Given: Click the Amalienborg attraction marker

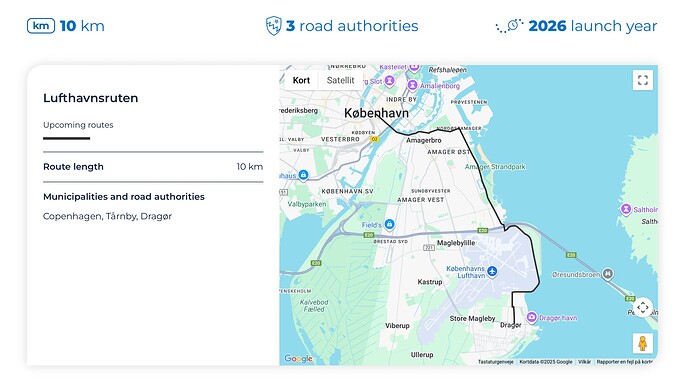Looking at the screenshot, I should [412, 85].
